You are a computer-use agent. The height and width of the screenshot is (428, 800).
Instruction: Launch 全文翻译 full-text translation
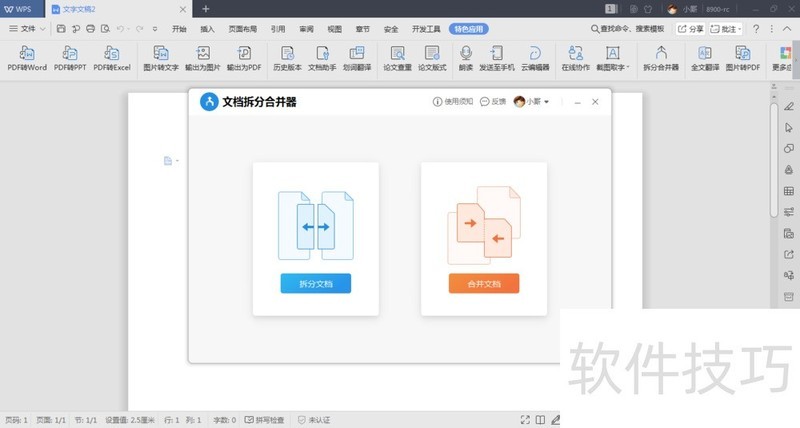tap(705, 58)
